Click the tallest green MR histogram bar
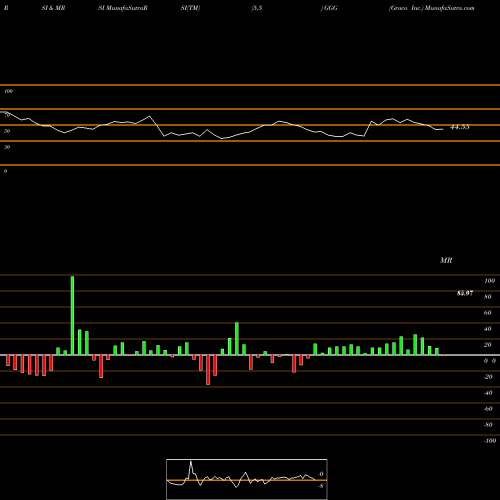Image resolution: width=500 pixels, height=500 pixels. pyautogui.click(x=72, y=315)
